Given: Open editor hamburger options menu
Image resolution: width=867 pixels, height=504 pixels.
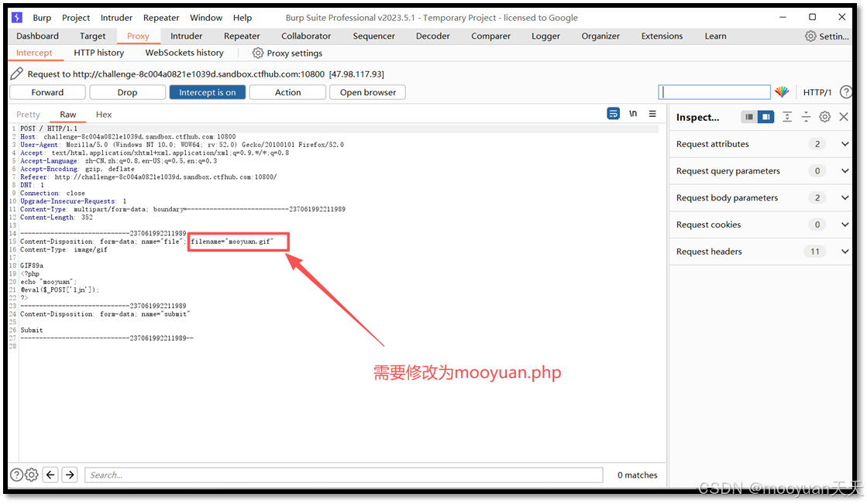Looking at the screenshot, I should (x=652, y=113).
